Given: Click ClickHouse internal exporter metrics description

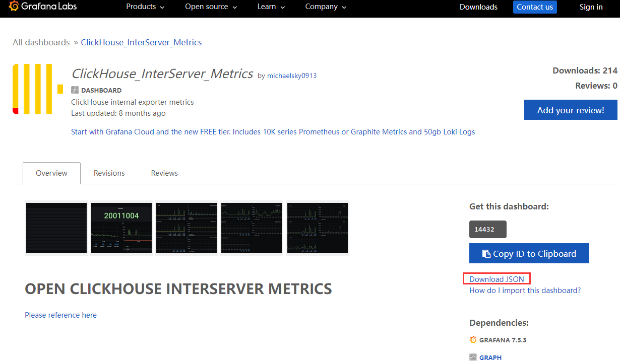Looking at the screenshot, I should tap(133, 102).
